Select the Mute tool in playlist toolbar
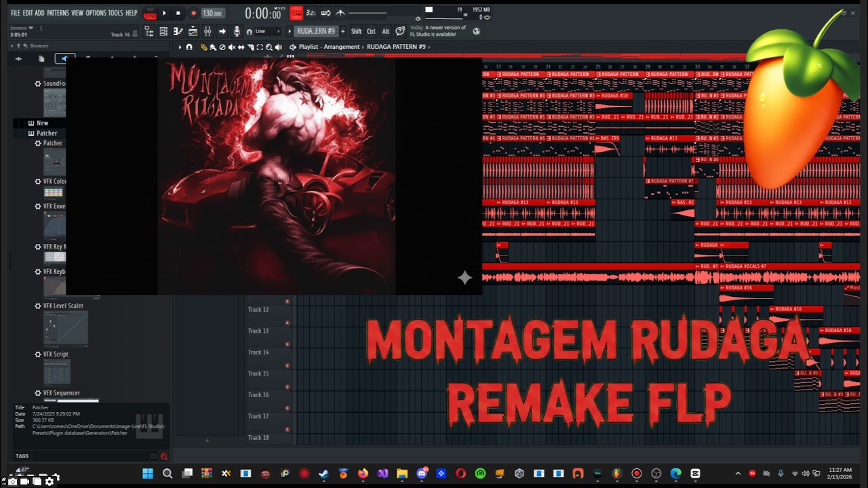The image size is (868, 488). [231, 47]
